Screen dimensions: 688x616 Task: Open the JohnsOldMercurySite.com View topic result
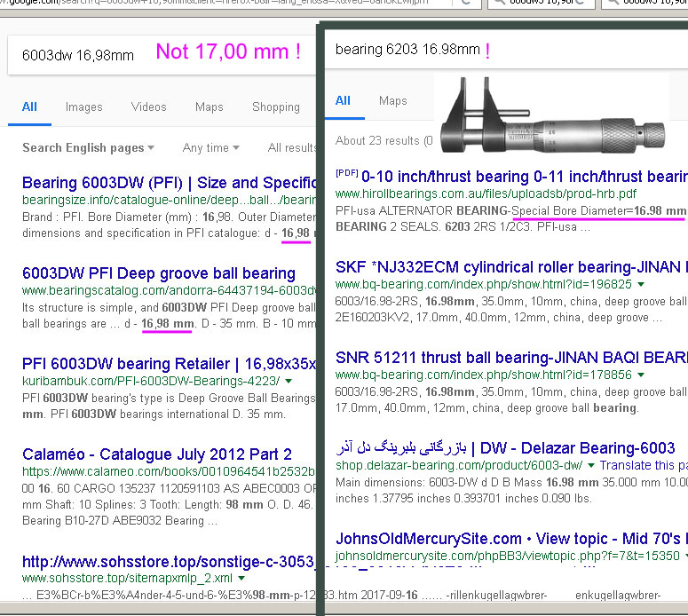[x=511, y=539]
